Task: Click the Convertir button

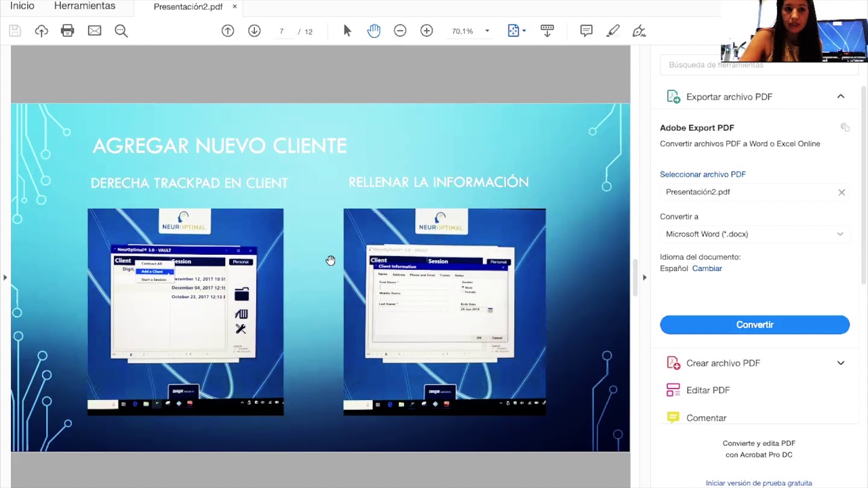Action: 755,325
